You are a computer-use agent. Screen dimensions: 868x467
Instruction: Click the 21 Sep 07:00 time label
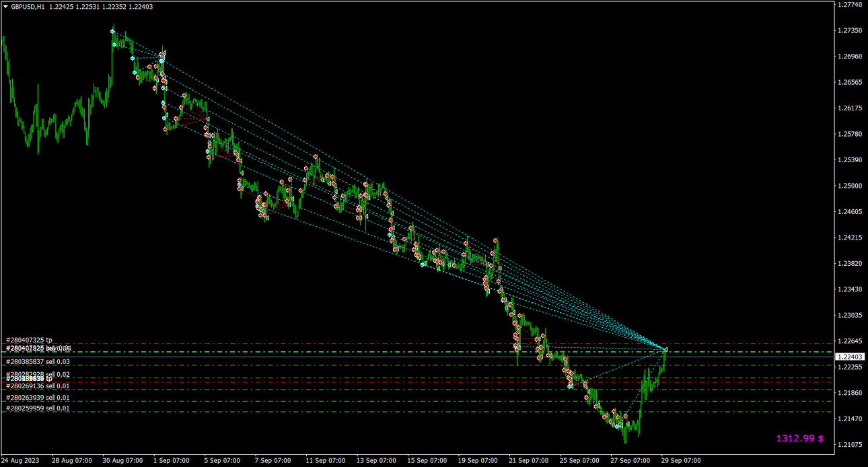coord(528,461)
